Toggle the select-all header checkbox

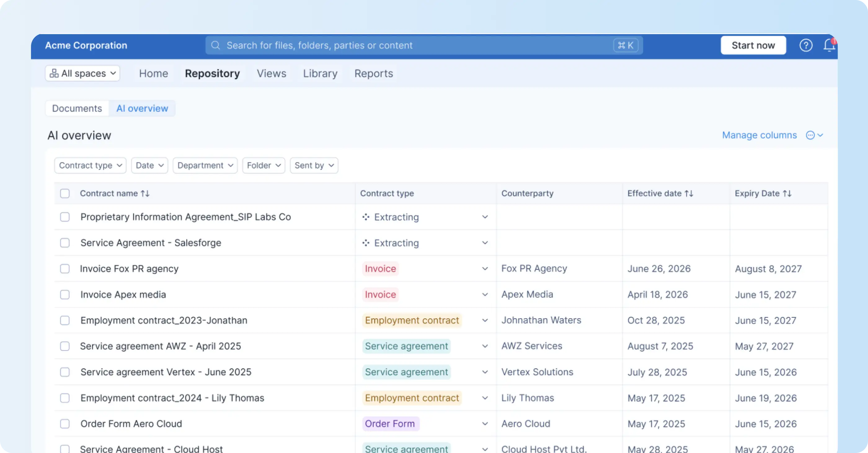[x=65, y=194]
